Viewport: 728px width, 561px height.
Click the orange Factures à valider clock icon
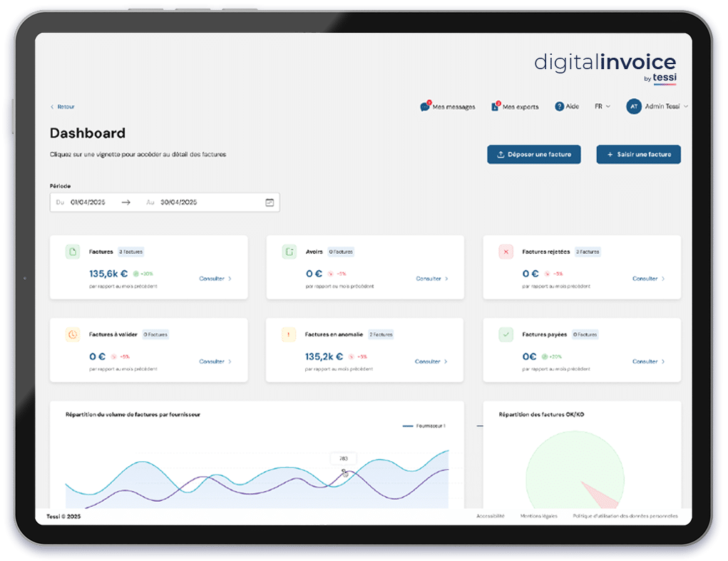[72, 334]
